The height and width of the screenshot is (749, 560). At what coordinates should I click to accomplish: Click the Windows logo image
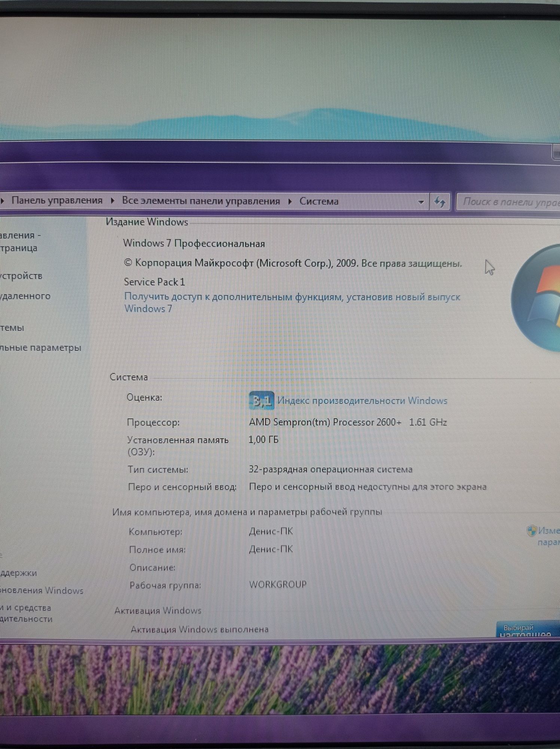[536, 298]
